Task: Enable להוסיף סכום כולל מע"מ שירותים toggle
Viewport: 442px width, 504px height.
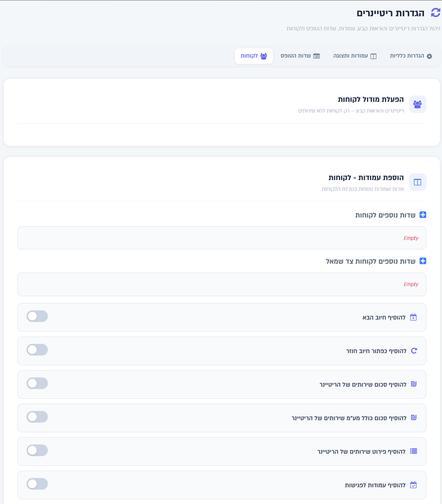Action: click(37, 417)
